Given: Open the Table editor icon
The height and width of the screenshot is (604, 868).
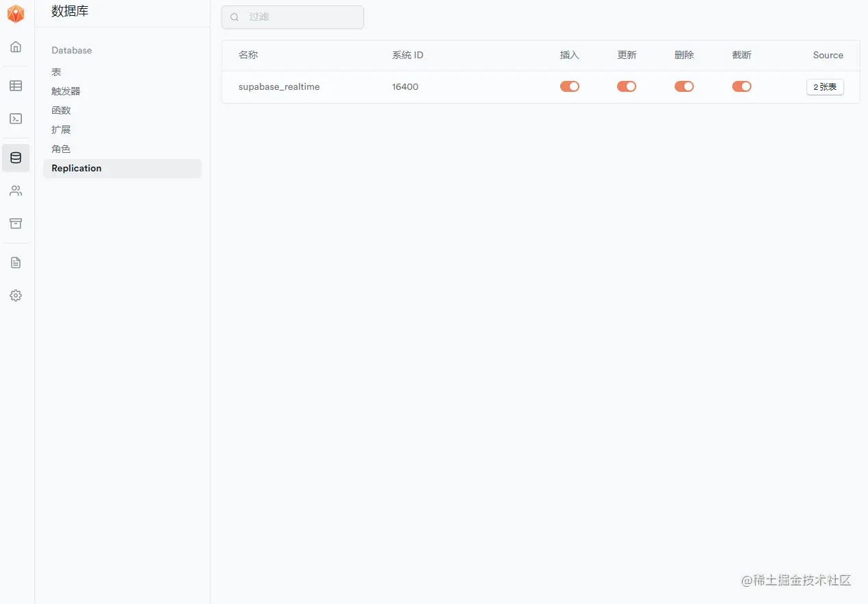Looking at the screenshot, I should click(16, 86).
